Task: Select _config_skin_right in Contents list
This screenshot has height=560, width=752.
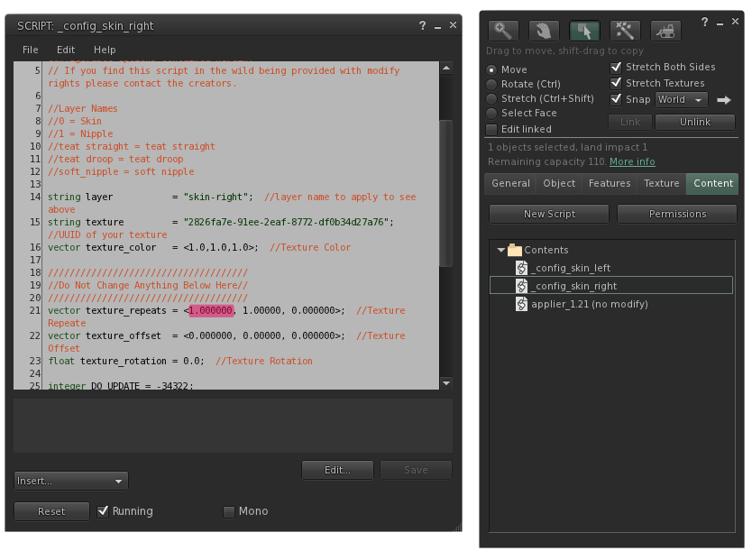Action: pos(574,286)
